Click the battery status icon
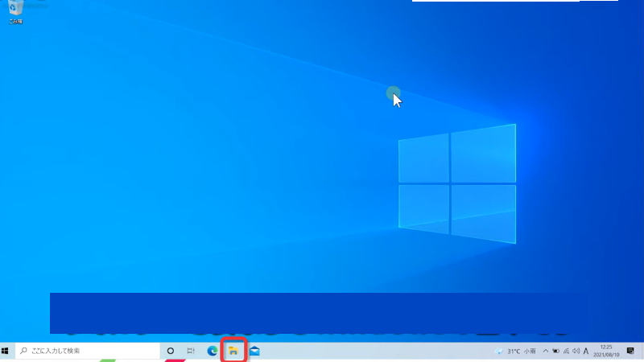This screenshot has width=644, height=362. (555, 352)
